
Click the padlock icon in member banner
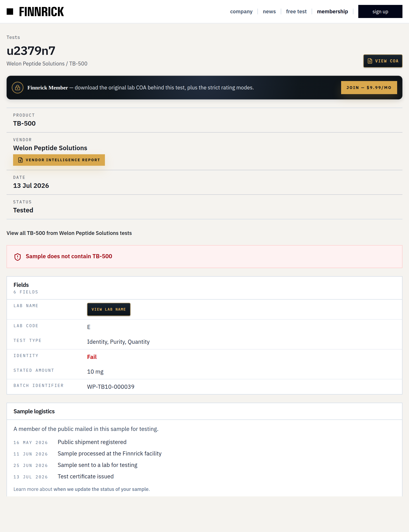tap(18, 87)
